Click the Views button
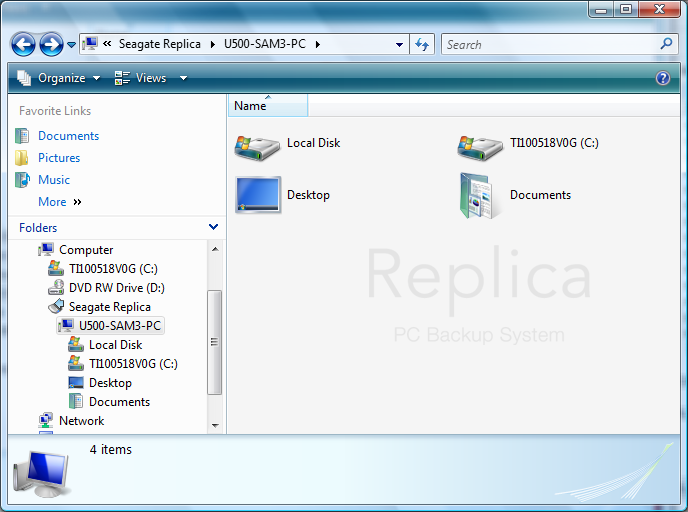 (x=141, y=78)
